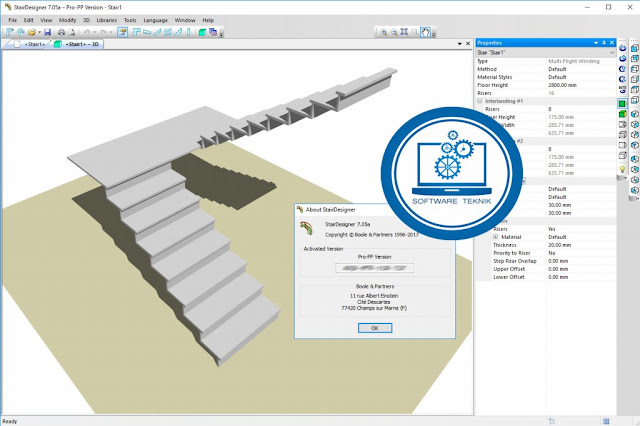The width and height of the screenshot is (640, 426).
Task: Close the Properties panel
Action: (x=612, y=42)
